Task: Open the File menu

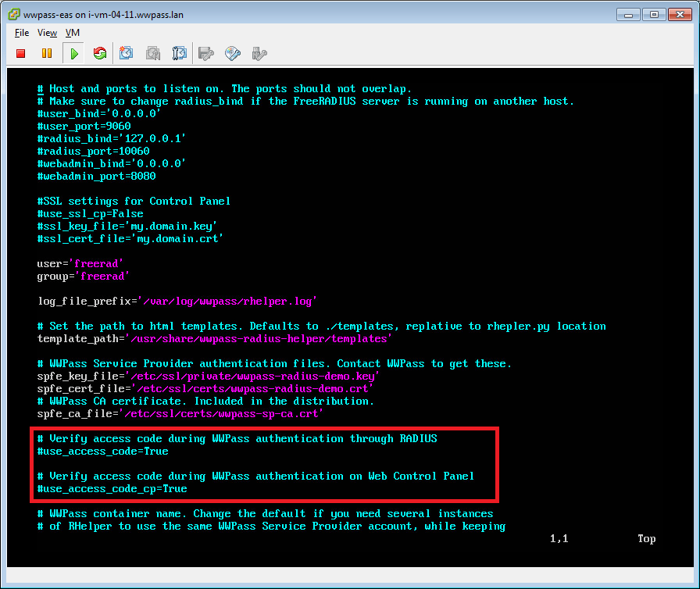Action: (20, 33)
